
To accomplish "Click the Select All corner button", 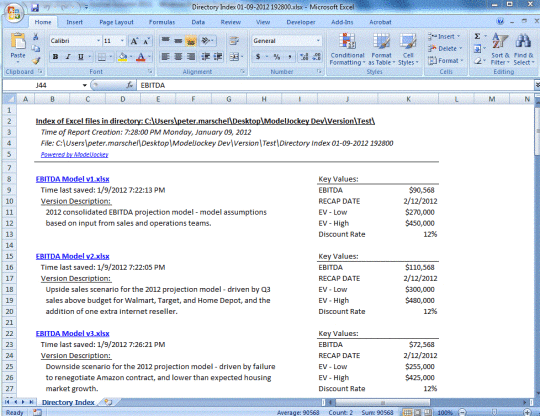I will pos(10,99).
